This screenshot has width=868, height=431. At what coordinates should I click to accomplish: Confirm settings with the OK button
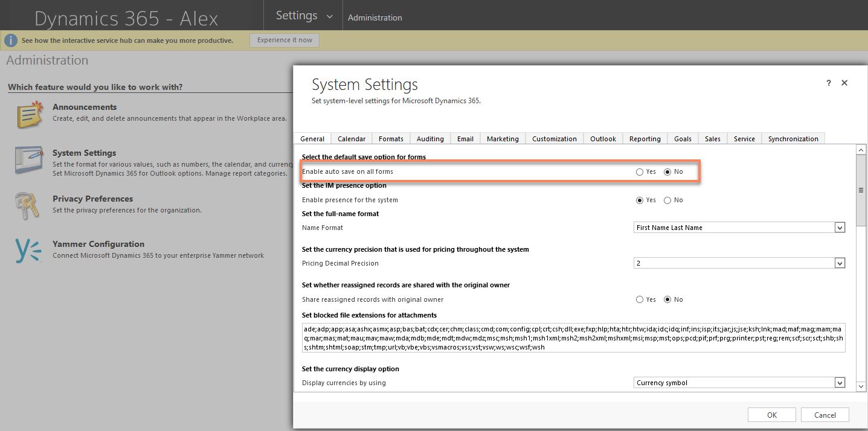click(x=771, y=415)
